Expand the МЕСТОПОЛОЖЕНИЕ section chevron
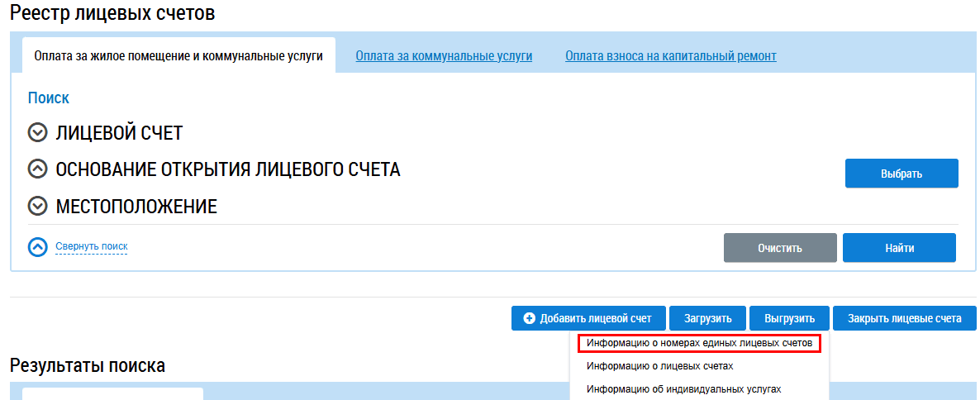 click(x=38, y=207)
